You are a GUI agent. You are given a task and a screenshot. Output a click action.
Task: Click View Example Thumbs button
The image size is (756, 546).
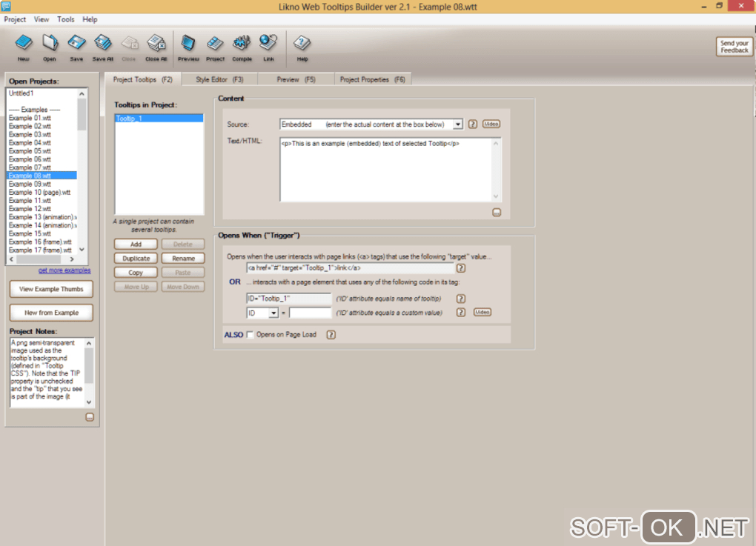51,289
